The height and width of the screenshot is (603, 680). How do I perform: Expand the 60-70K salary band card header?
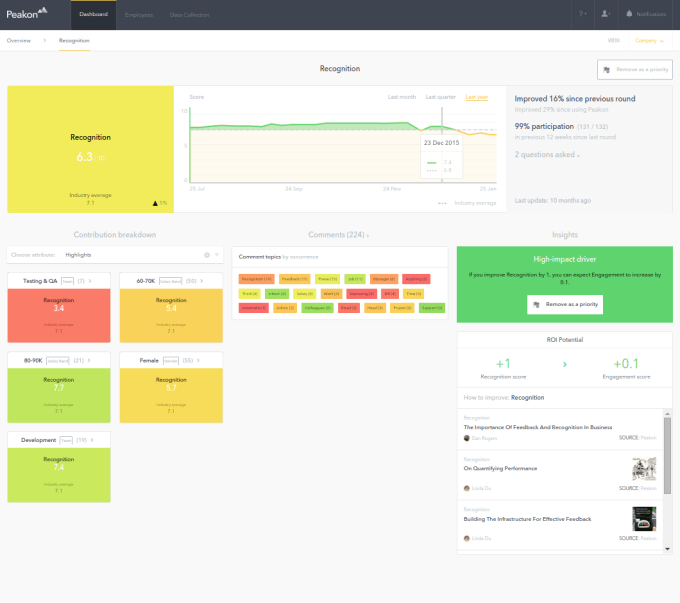[171, 281]
